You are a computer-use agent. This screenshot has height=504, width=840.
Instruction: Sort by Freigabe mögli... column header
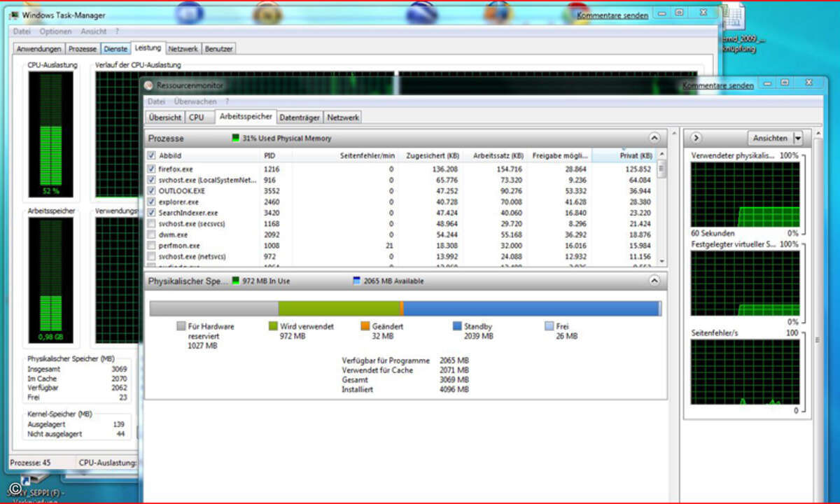[x=559, y=155]
